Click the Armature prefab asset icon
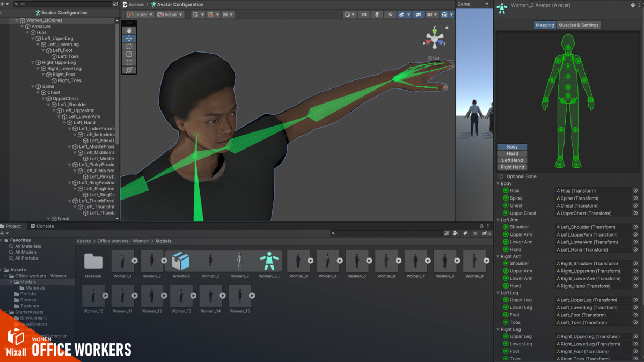This screenshot has height=362, width=644. pos(181,261)
